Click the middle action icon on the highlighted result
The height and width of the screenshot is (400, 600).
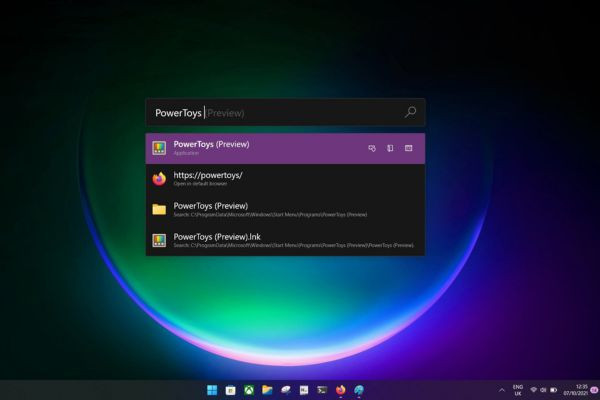point(390,148)
